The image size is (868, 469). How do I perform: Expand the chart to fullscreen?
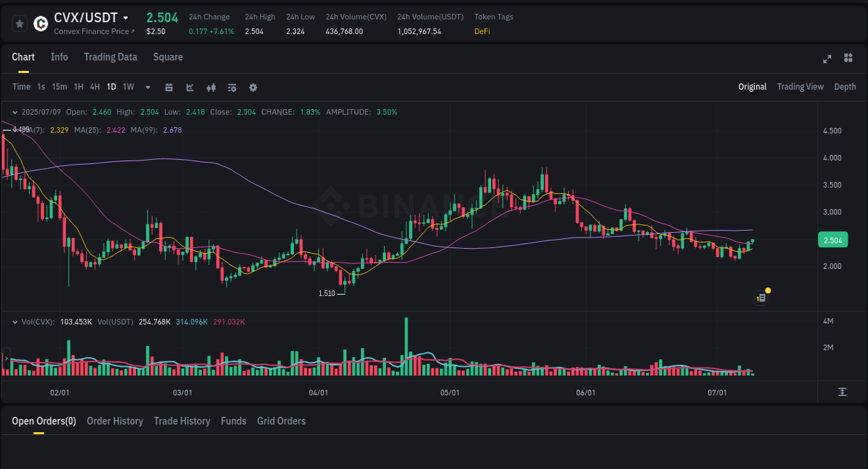click(826, 58)
